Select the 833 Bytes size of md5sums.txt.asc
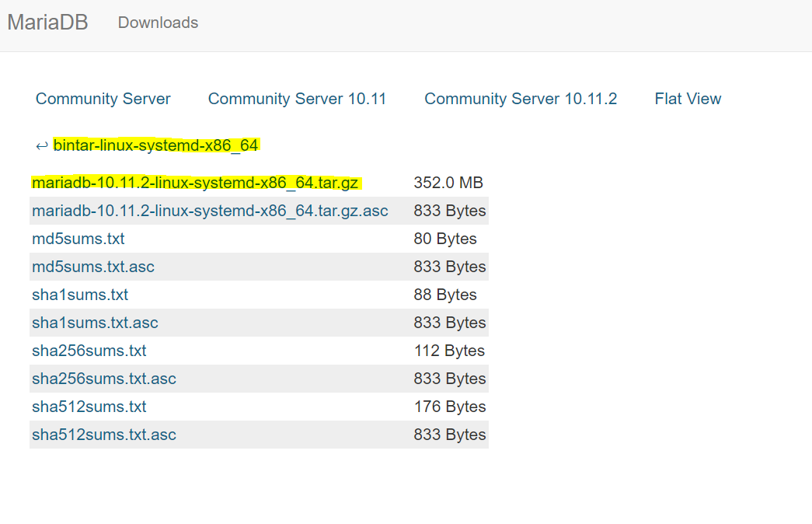This screenshot has height=524, width=812. [x=450, y=267]
